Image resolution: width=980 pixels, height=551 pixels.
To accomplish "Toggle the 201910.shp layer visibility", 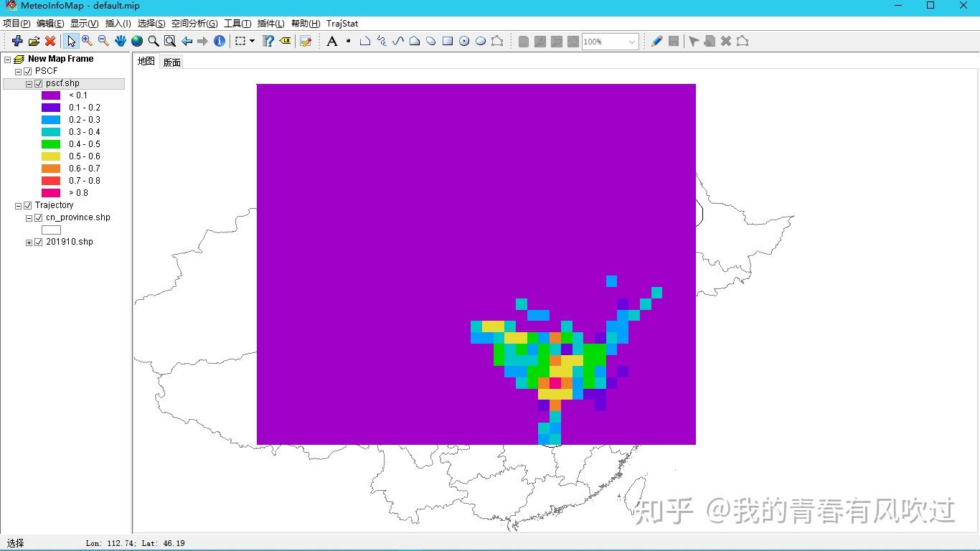I will coord(39,242).
